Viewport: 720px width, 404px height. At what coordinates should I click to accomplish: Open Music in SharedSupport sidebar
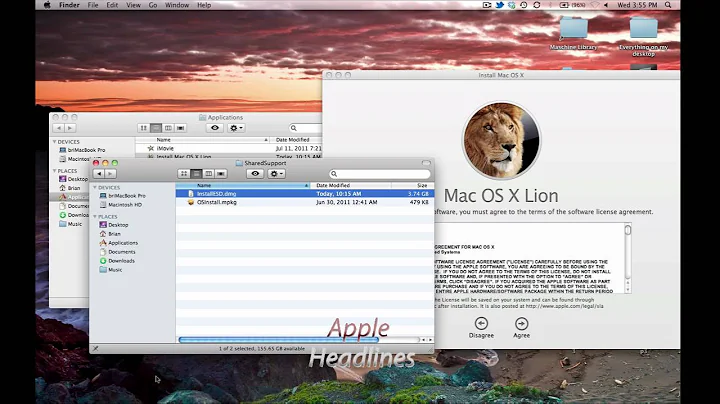[x=111, y=269]
